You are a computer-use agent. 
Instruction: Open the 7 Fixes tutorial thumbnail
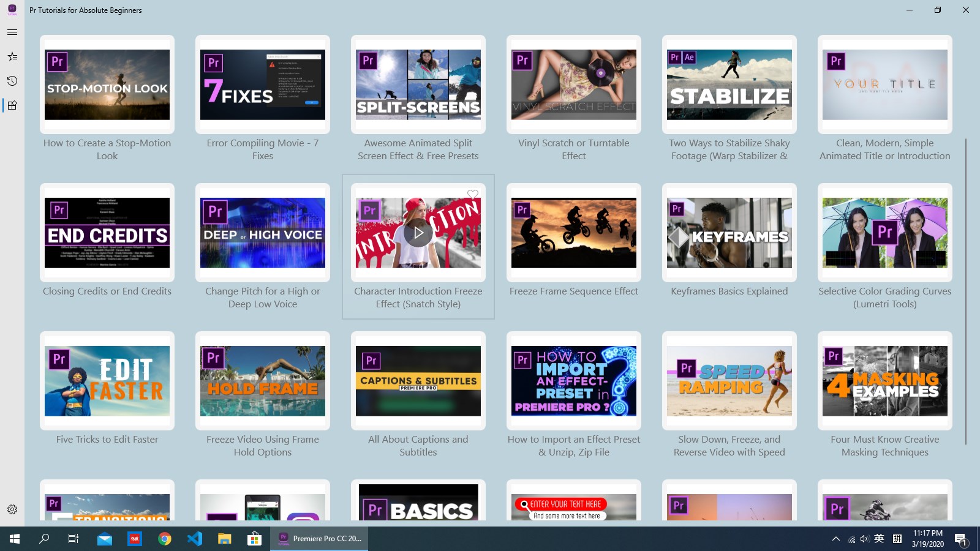click(x=263, y=84)
